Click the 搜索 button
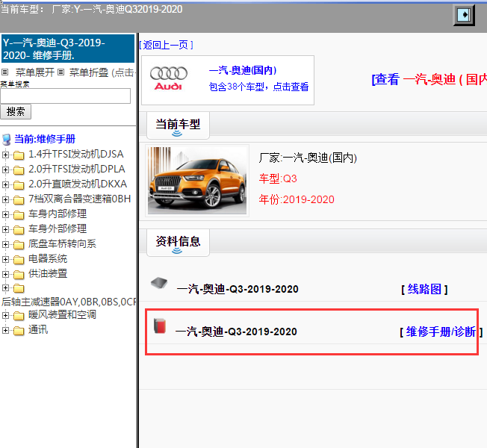Image resolution: width=487 pixels, height=448 pixels. pos(16,111)
